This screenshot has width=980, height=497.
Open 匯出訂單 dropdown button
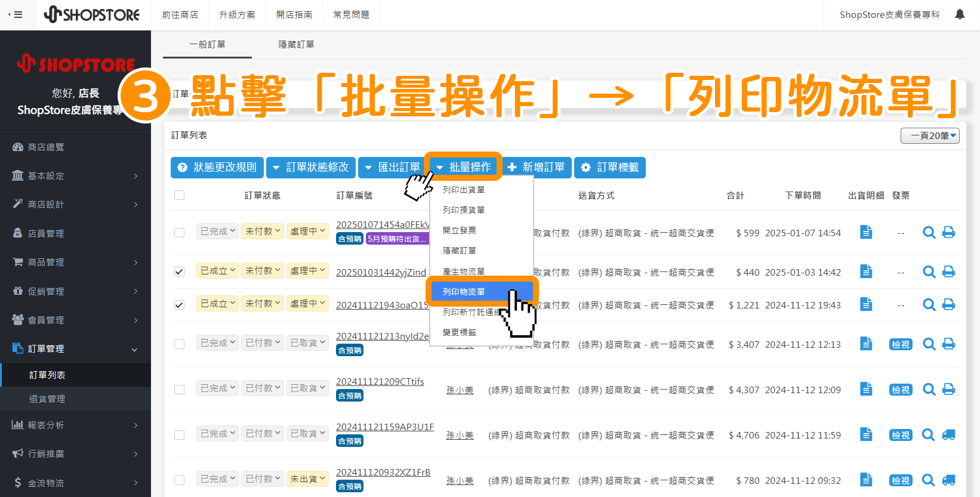392,168
